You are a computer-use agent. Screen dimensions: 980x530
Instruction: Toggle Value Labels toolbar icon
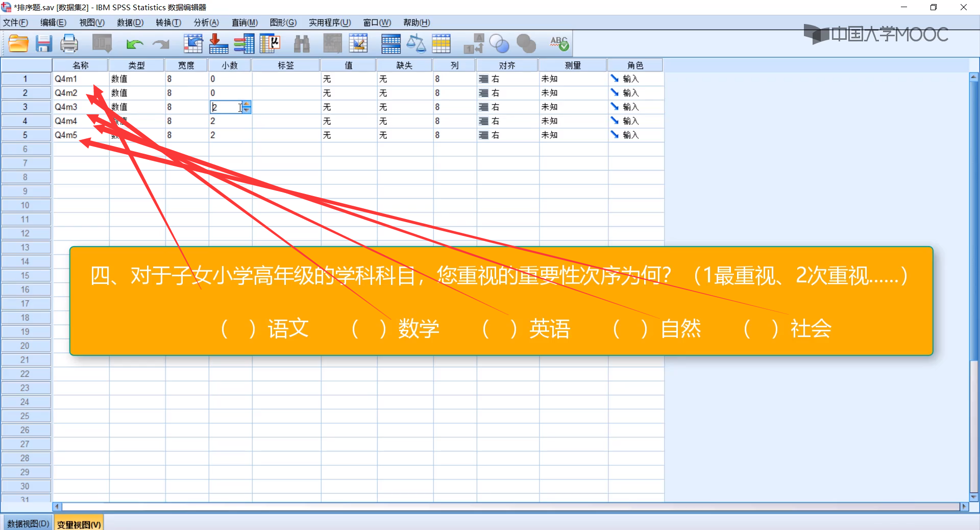[x=474, y=44]
